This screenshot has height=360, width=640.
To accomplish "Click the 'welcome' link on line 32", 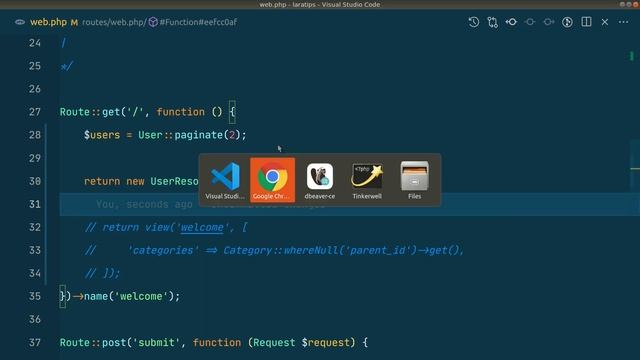I will [202, 227].
